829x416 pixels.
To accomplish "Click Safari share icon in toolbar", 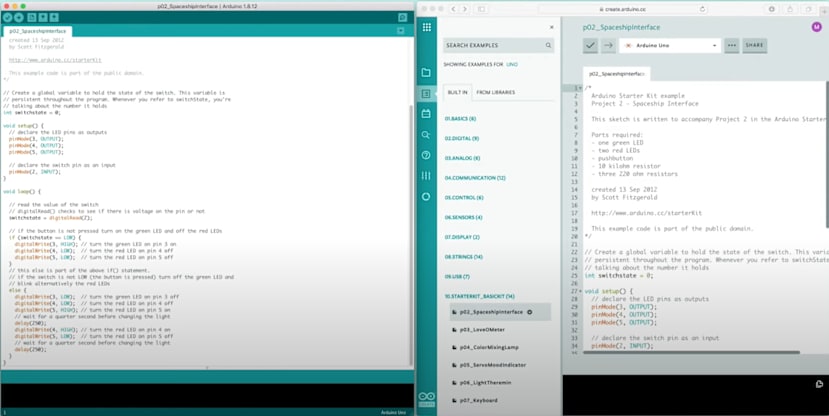I will click(x=790, y=9).
